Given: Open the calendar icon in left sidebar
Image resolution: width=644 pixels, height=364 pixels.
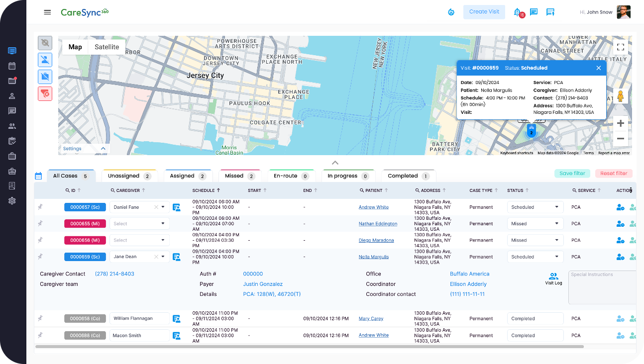Looking at the screenshot, I should pos(12,66).
